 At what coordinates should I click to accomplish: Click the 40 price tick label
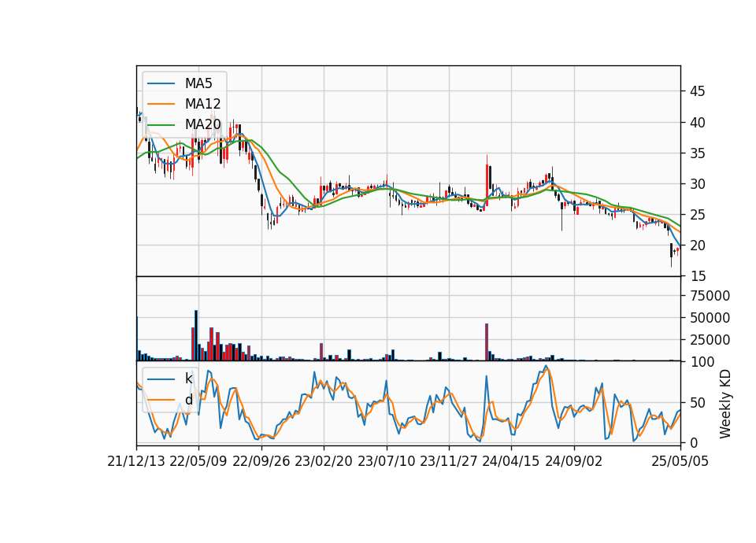coord(697,123)
